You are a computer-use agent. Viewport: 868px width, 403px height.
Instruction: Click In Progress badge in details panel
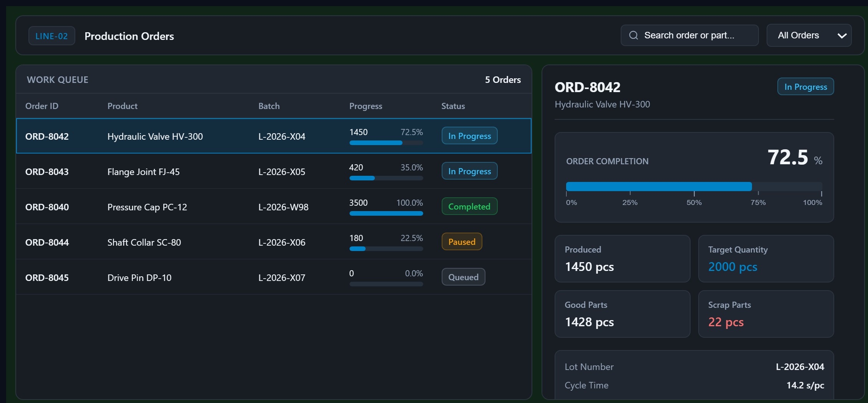805,87
